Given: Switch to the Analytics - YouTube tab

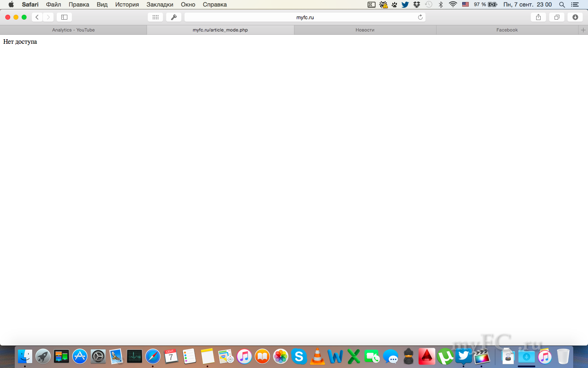Looking at the screenshot, I should pyautogui.click(x=73, y=30).
